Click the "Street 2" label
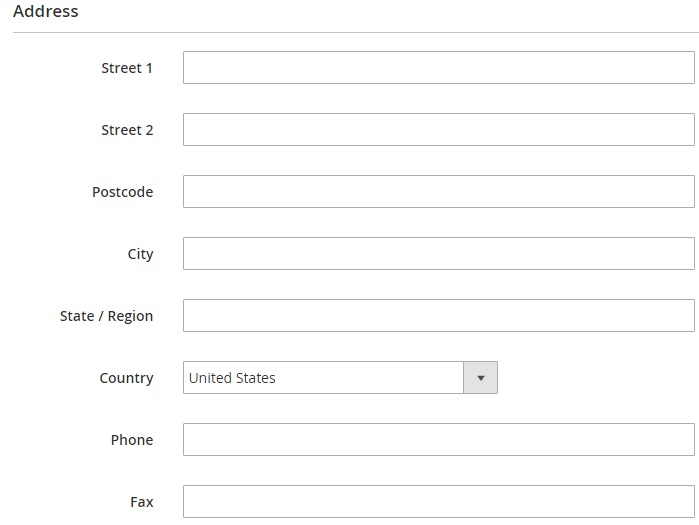The image size is (699, 525). click(127, 130)
